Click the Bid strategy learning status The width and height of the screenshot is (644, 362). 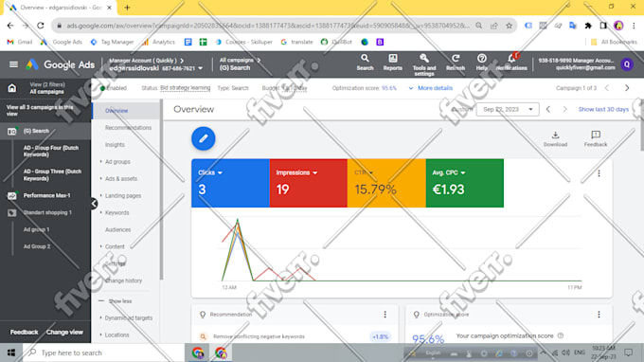point(185,88)
